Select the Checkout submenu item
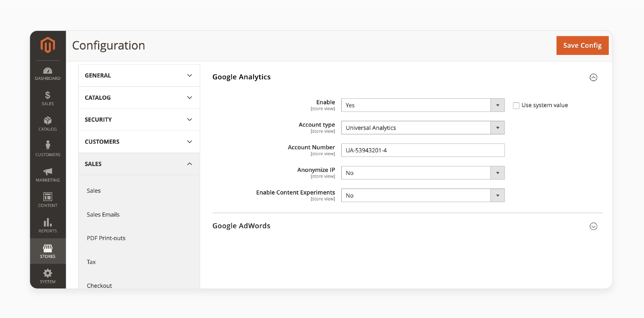Screen dimensions: 644x318 point(99,286)
